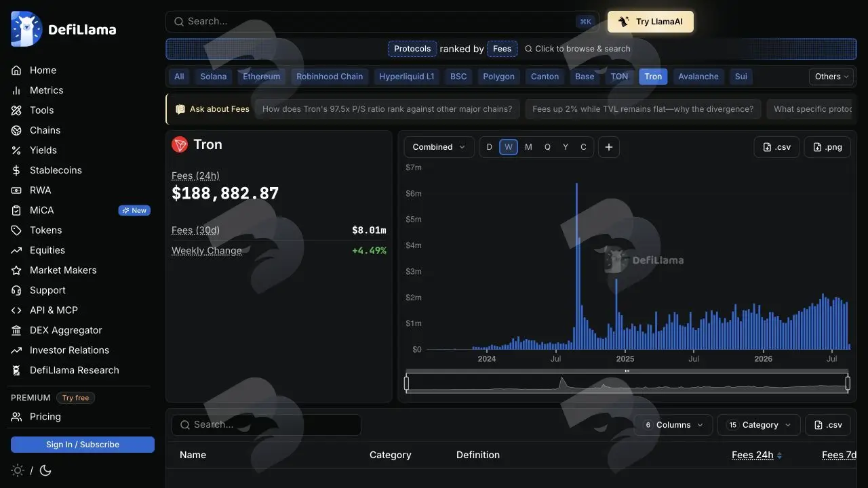868x488 pixels.
Task: Open the Fees metric selector pill
Action: coord(502,49)
